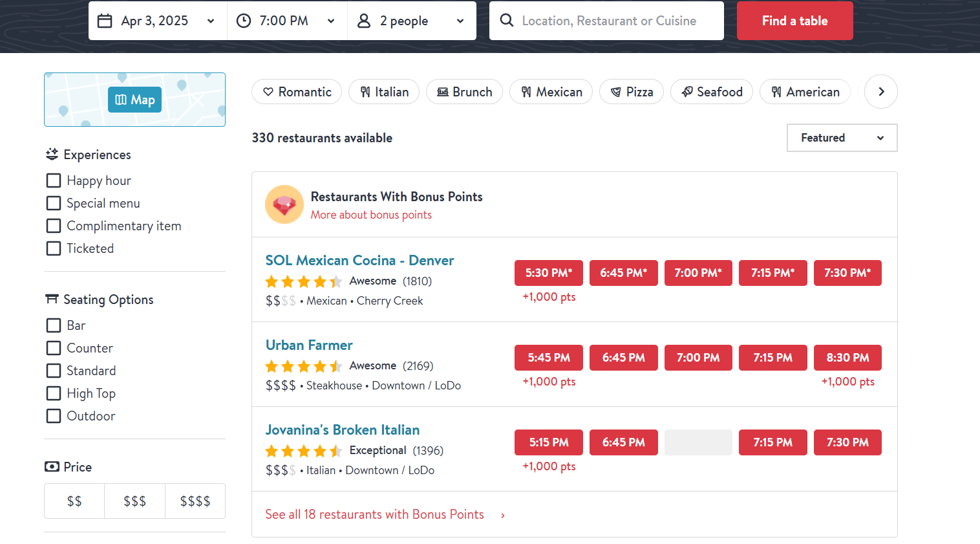The height and width of the screenshot is (544, 980).
Task: Filter by the Seafood cuisine chip
Action: [712, 92]
